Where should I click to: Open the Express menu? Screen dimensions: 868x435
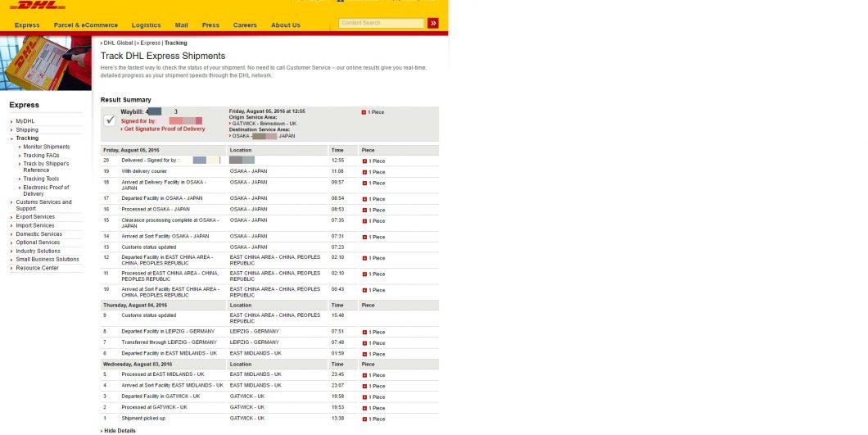[x=27, y=25]
